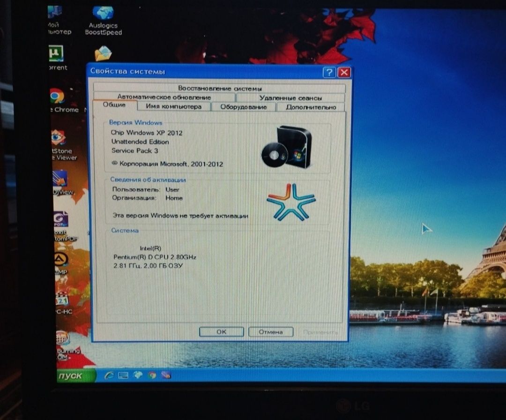Click the Pentium(R) D CPU 2.80GHz text
This screenshot has width=506, height=420.
[x=155, y=257]
